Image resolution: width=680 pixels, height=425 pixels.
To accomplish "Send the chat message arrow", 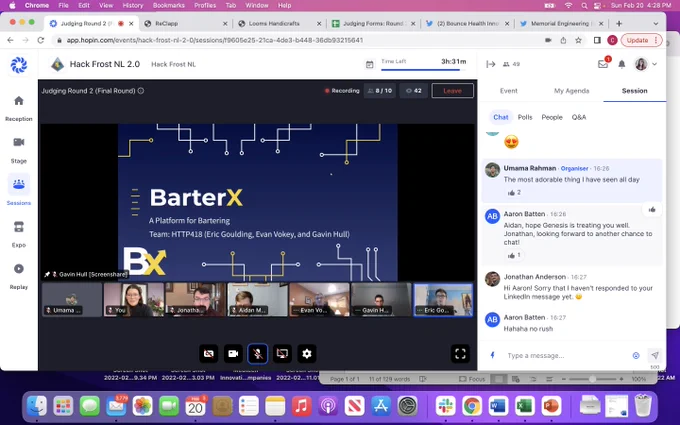I will pos(655,355).
